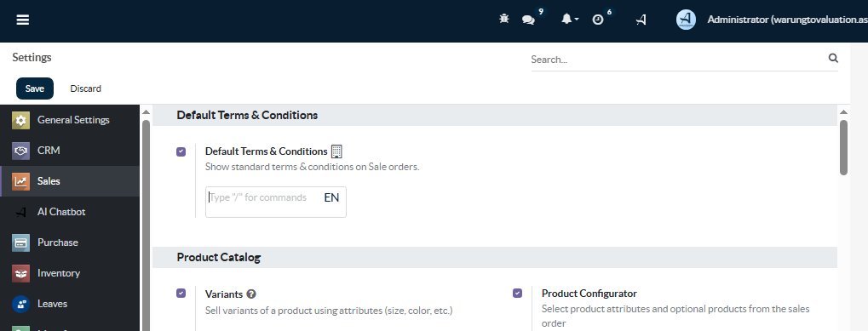Click the EN language translate button
868x331 pixels.
tap(331, 197)
